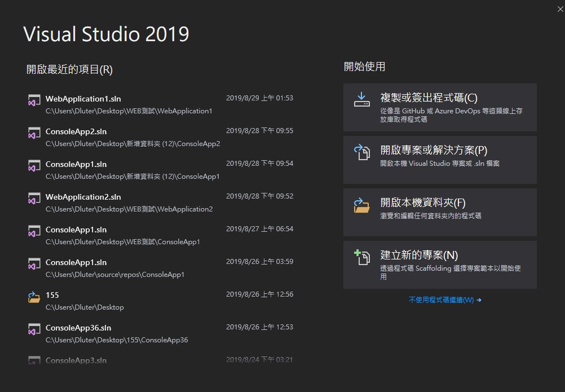Open recent folder named 155
565x392 pixels.
[x=160, y=301]
